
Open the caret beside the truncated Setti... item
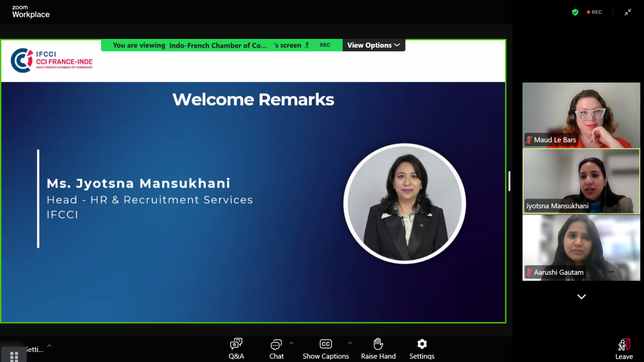click(x=49, y=346)
